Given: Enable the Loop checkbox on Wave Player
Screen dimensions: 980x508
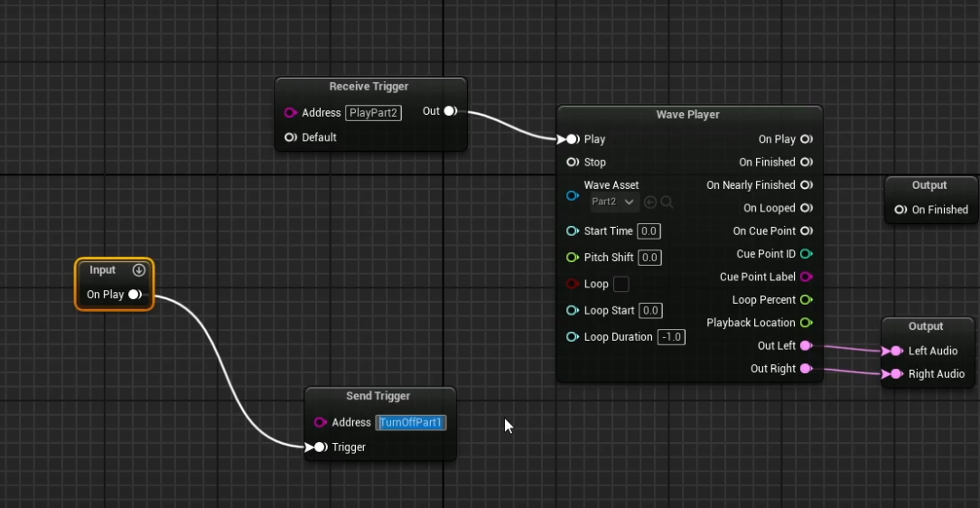Looking at the screenshot, I should pos(621,284).
